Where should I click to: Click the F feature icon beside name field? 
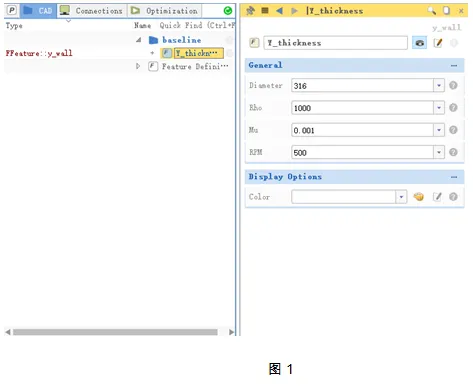[x=254, y=43]
